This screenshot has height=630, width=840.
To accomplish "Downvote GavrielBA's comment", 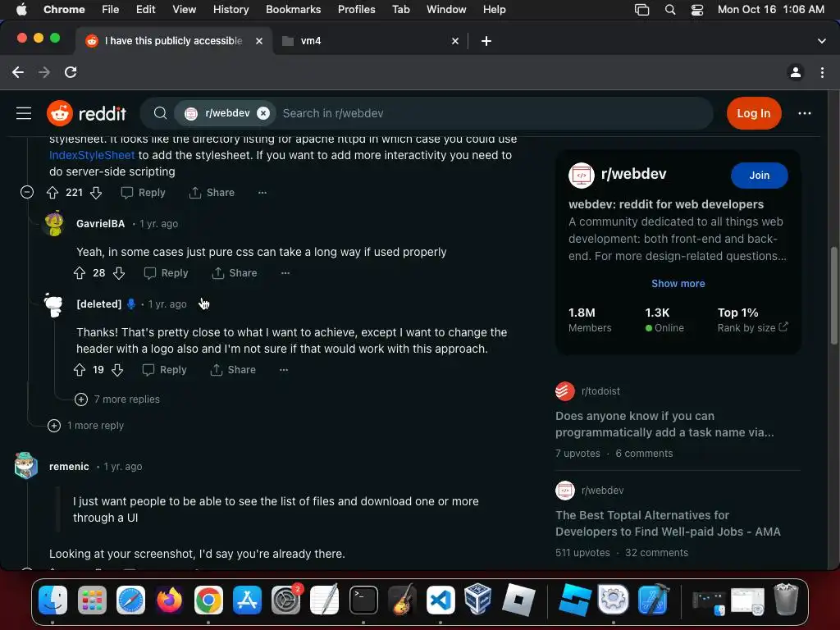I will 119,272.
